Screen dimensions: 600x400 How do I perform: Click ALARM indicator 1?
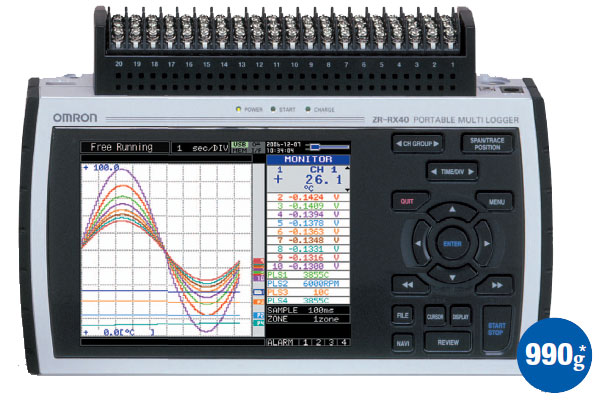coord(305,343)
